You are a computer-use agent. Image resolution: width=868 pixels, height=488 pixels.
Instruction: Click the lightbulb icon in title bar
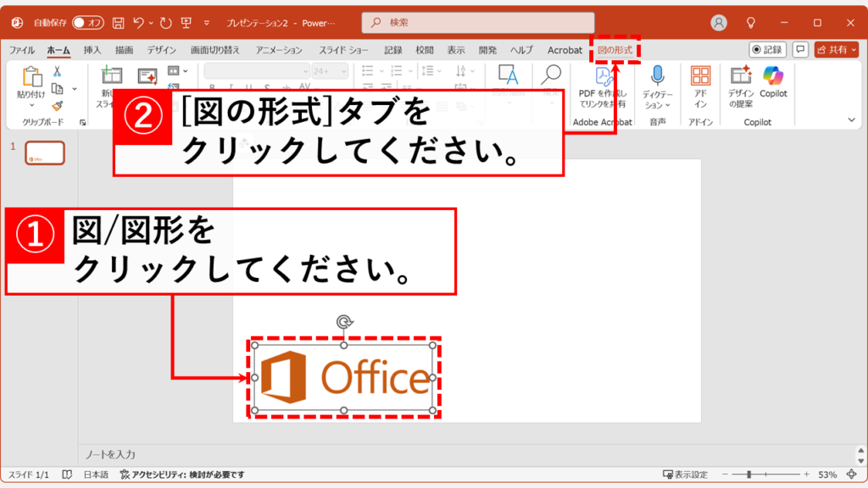point(751,23)
